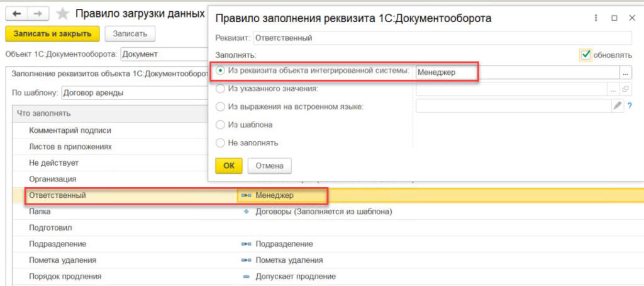Click the dash icon beside Допускает продление

[246, 277]
